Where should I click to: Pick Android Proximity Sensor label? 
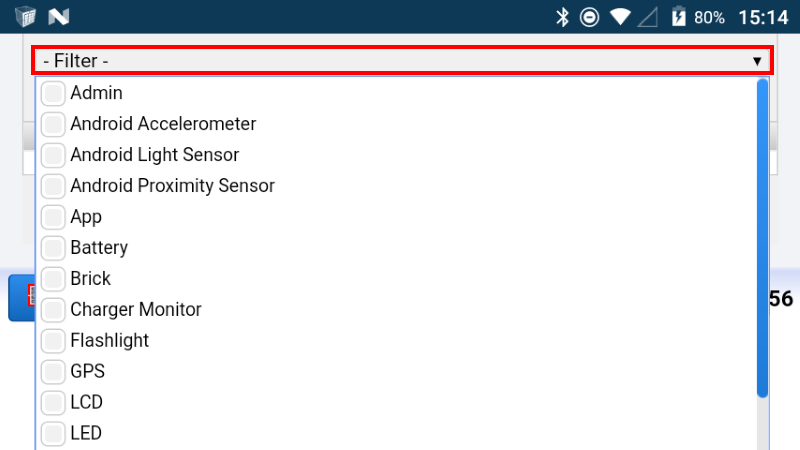pyautogui.click(x=172, y=186)
